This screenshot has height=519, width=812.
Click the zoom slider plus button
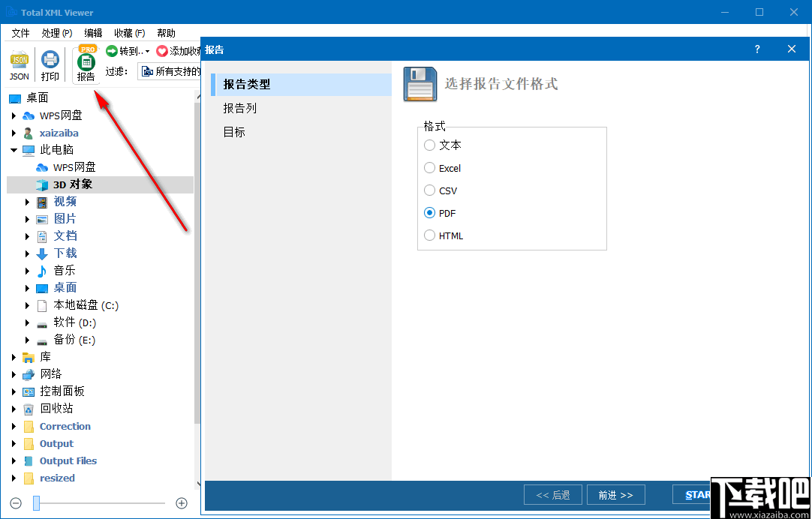[x=181, y=503]
